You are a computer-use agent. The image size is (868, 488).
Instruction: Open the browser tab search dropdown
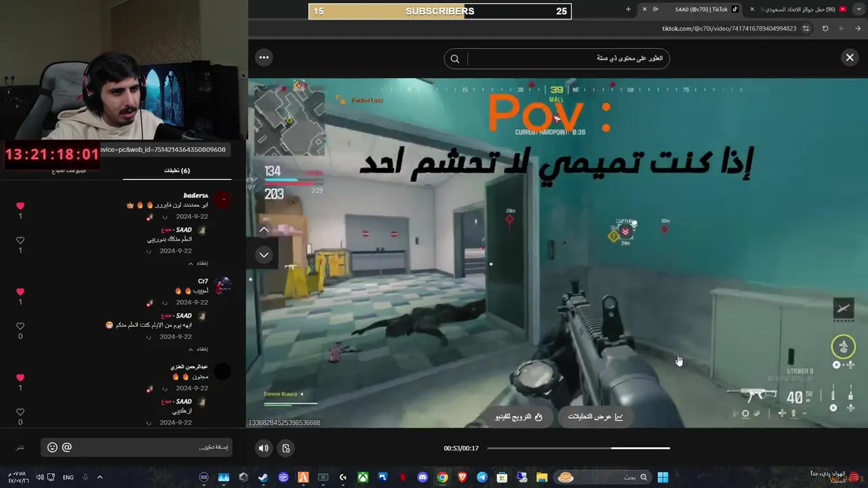tap(859, 9)
